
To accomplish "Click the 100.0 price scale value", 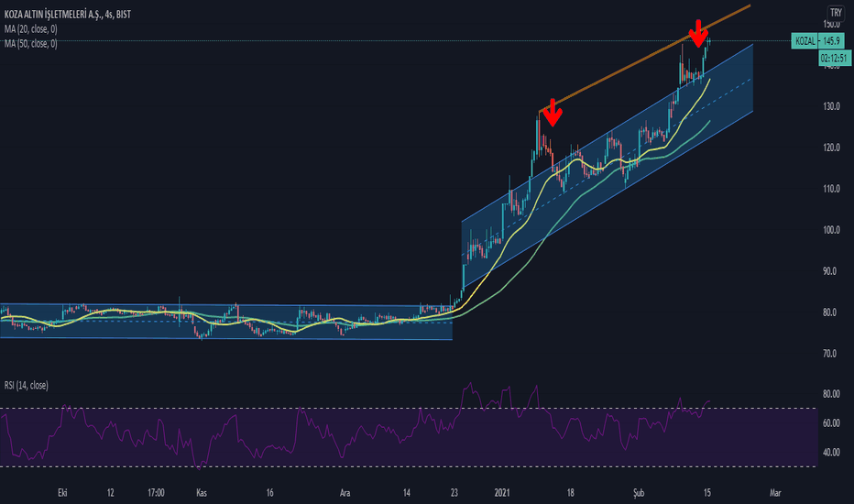I will (x=831, y=230).
